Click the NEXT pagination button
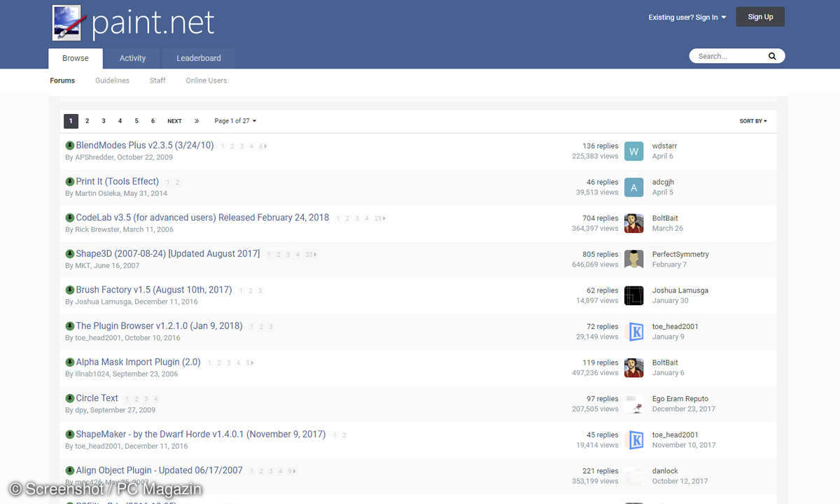Image resolution: width=840 pixels, height=504 pixels. [x=174, y=121]
